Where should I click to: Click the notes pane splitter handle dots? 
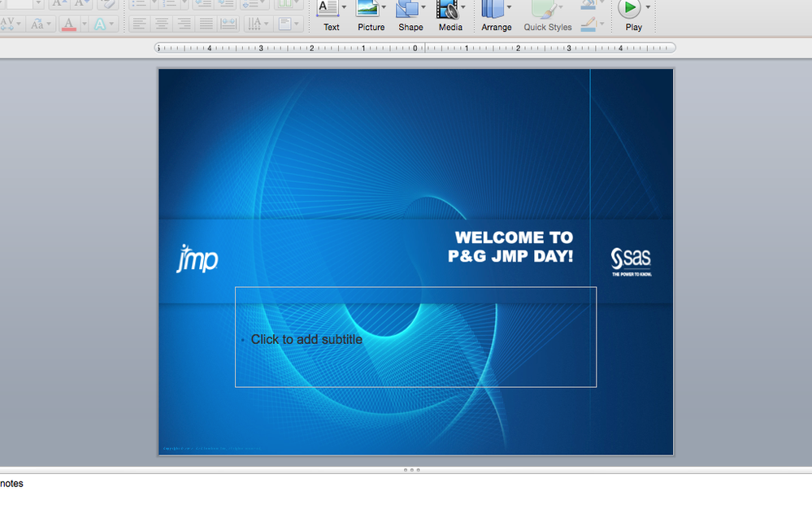click(412, 470)
